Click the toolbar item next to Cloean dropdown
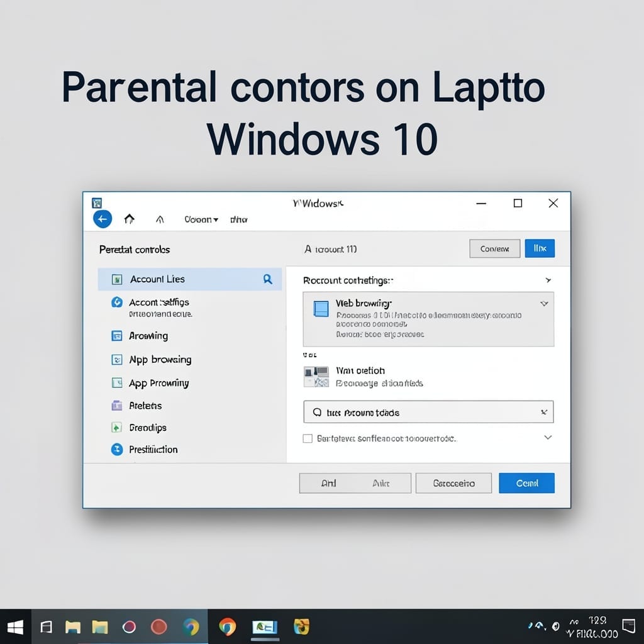This screenshot has width=644, height=644. tap(238, 219)
